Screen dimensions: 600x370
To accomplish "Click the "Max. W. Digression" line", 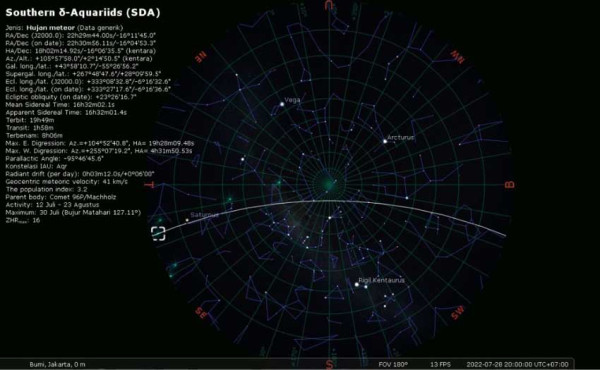I will click(x=99, y=151).
